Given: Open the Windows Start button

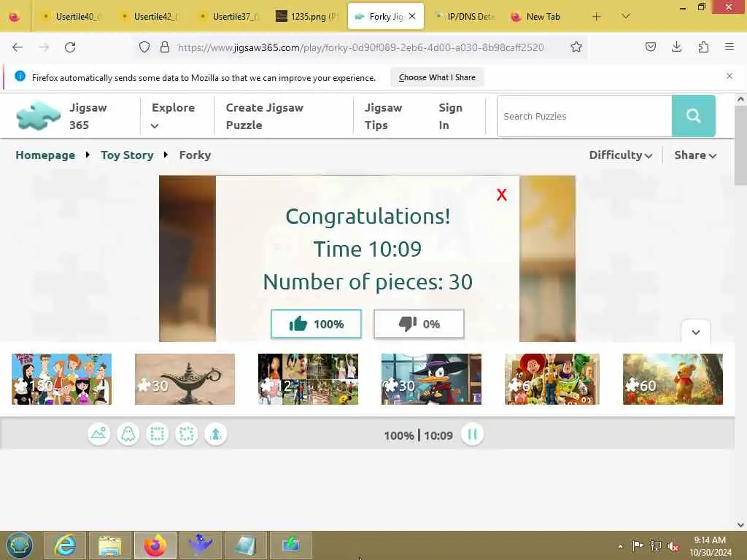Looking at the screenshot, I should [20, 545].
